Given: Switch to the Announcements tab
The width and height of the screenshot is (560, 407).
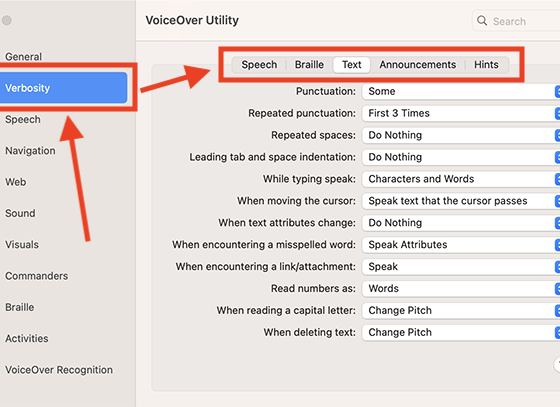Looking at the screenshot, I should (x=418, y=65).
